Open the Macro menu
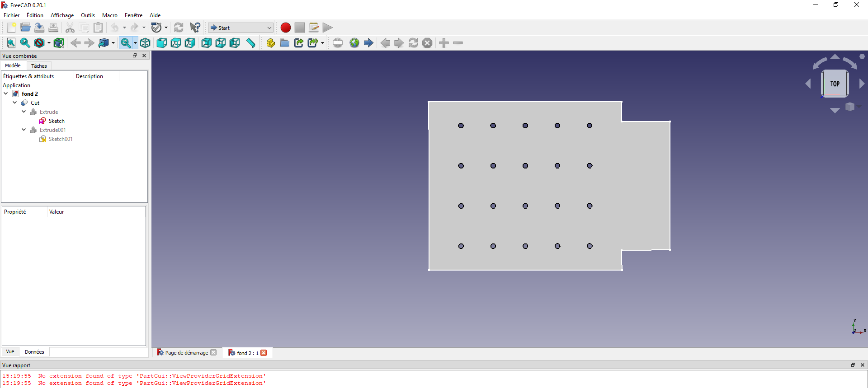868x388 pixels. pyautogui.click(x=109, y=15)
